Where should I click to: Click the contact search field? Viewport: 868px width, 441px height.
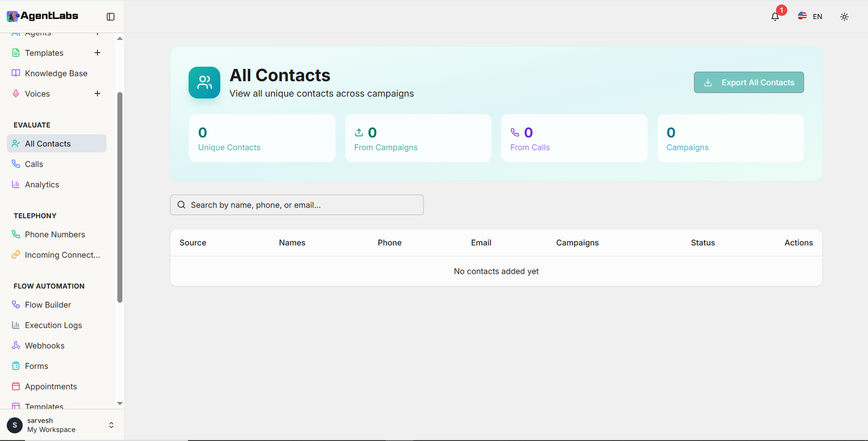[x=297, y=205]
